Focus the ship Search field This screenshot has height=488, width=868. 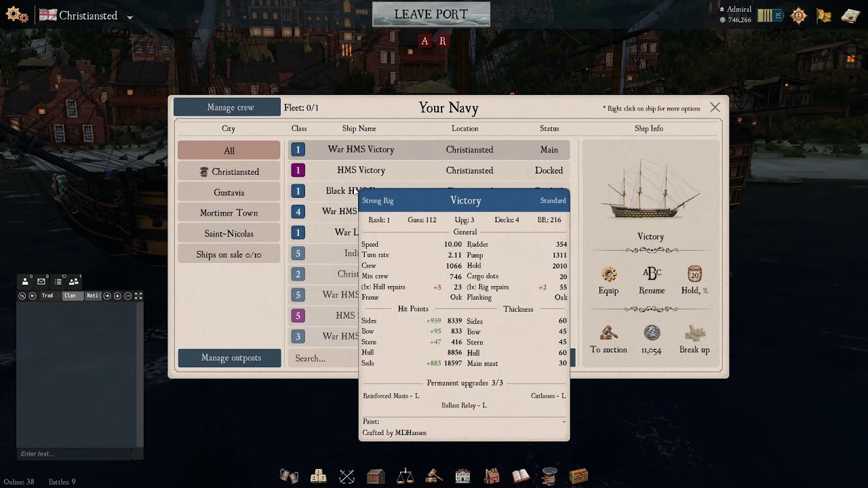pyautogui.click(x=324, y=358)
